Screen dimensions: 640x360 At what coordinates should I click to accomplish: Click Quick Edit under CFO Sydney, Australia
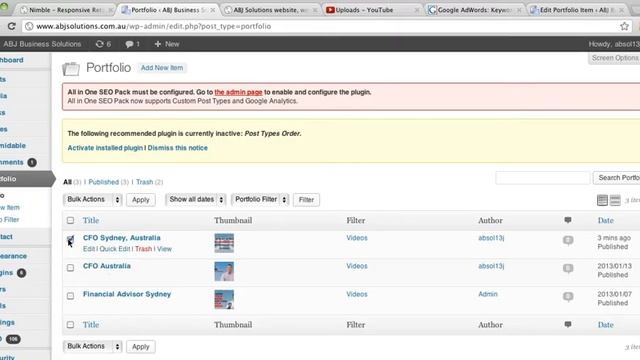click(x=115, y=249)
